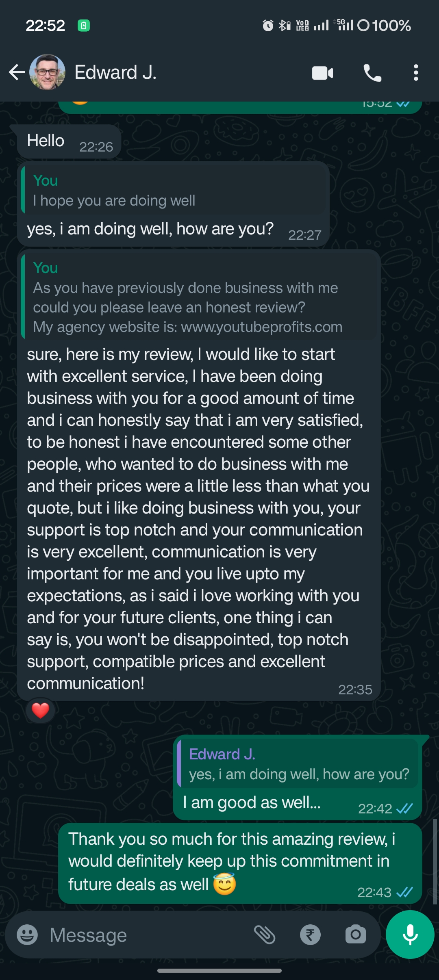The height and width of the screenshot is (980, 439).
Task: Tap the back arrow icon
Action: (x=17, y=72)
